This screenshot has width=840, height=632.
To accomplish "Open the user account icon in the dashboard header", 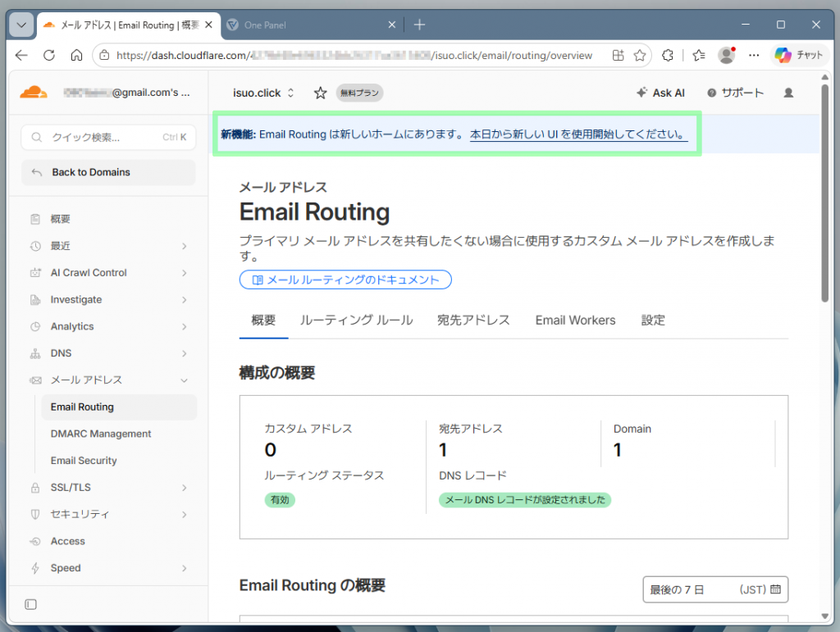I will point(788,93).
